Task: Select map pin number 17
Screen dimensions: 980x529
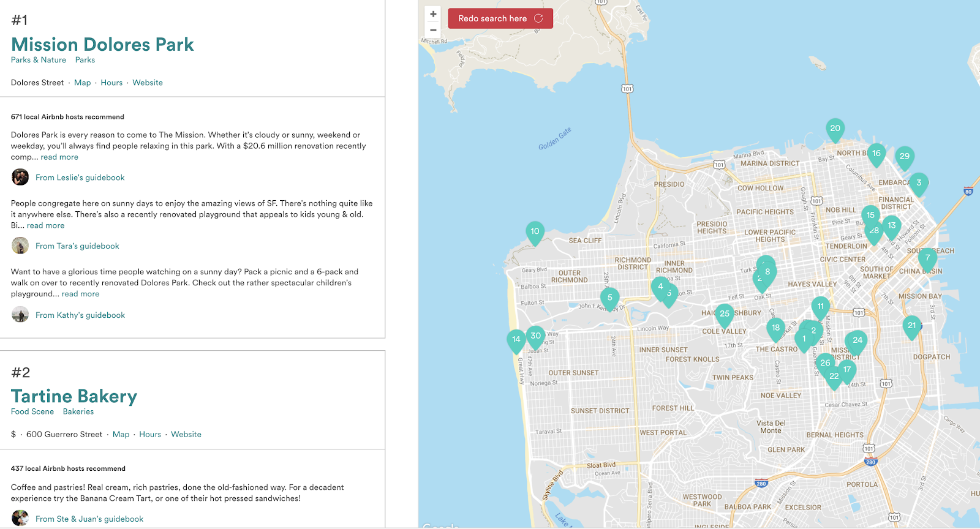Action: click(847, 371)
